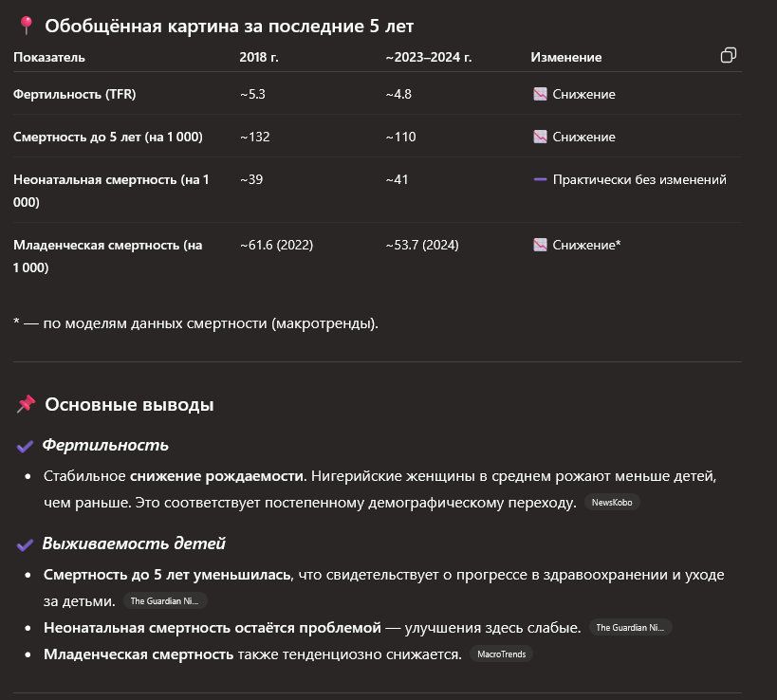Open The Guardian citation after under-5 mortality bullet

tap(165, 601)
